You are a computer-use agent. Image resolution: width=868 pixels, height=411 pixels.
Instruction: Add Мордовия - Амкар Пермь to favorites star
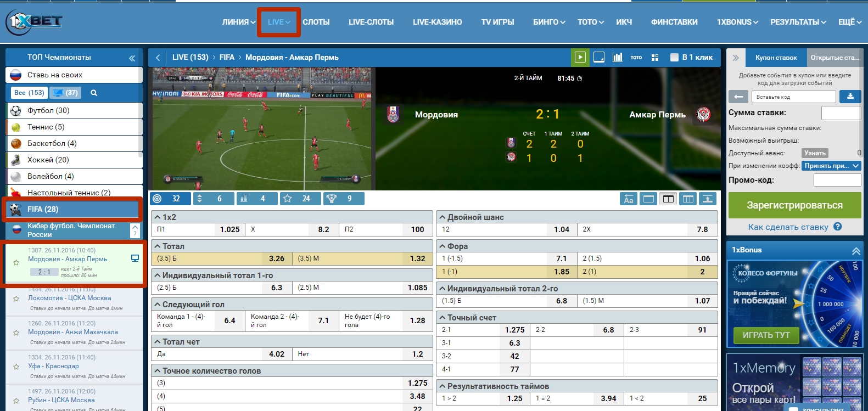pyautogui.click(x=16, y=263)
